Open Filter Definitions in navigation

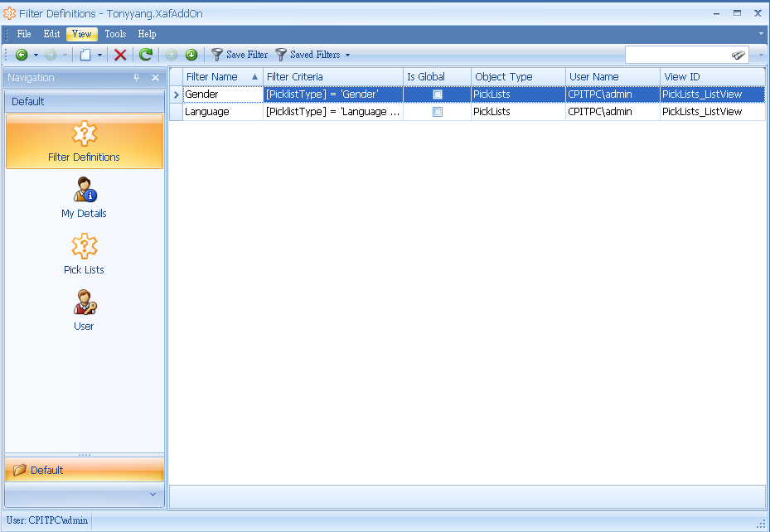click(84, 142)
